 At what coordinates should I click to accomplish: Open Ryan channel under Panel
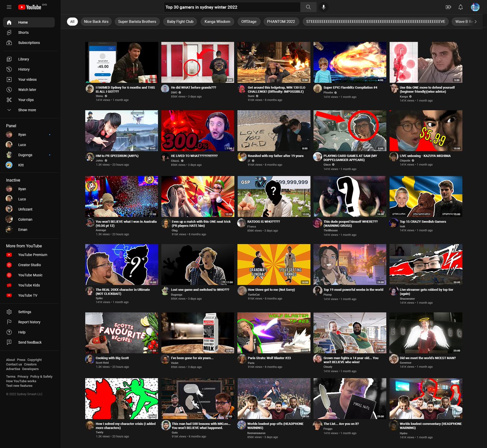29,134
